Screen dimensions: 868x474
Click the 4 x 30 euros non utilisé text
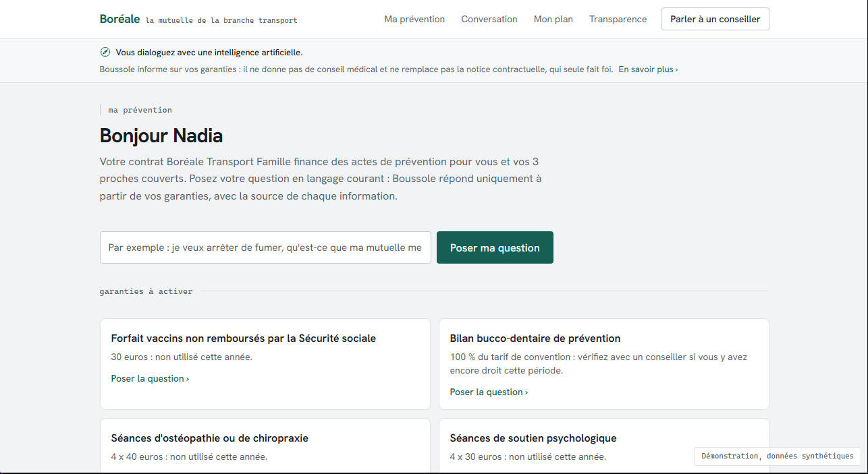click(528, 456)
